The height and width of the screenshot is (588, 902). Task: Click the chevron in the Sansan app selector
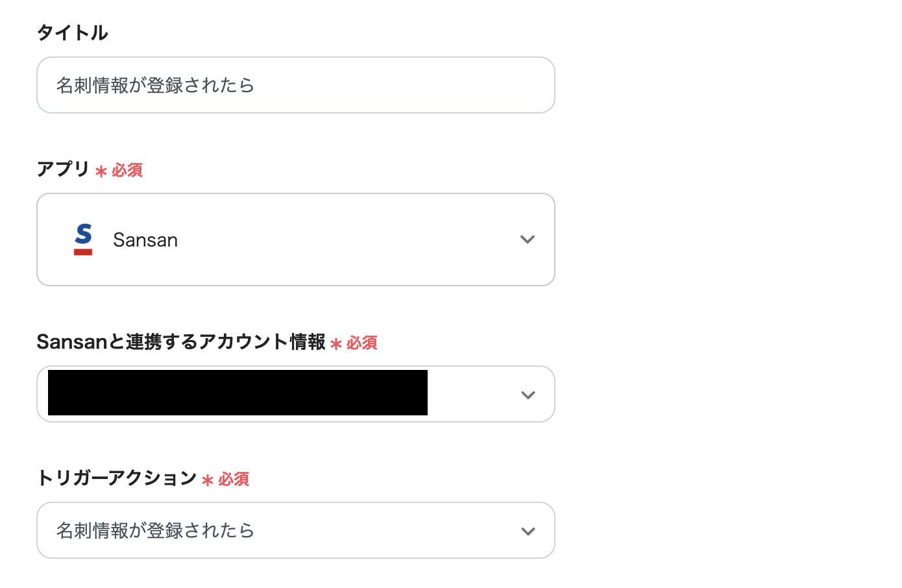528,239
